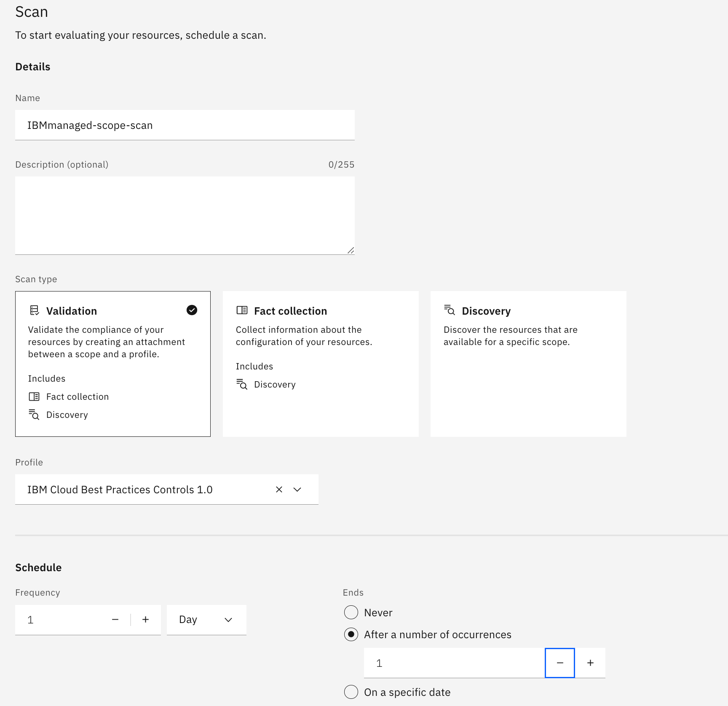Increase the Frequency value

(x=146, y=620)
